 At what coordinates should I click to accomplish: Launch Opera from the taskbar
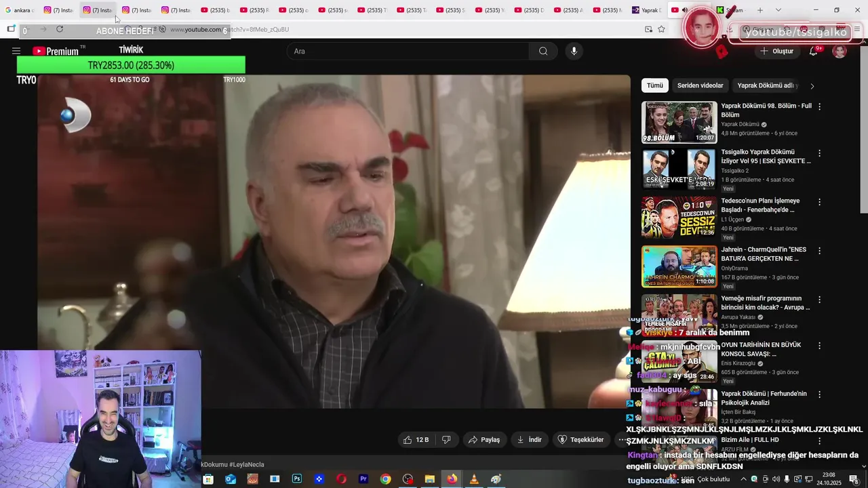(x=341, y=479)
